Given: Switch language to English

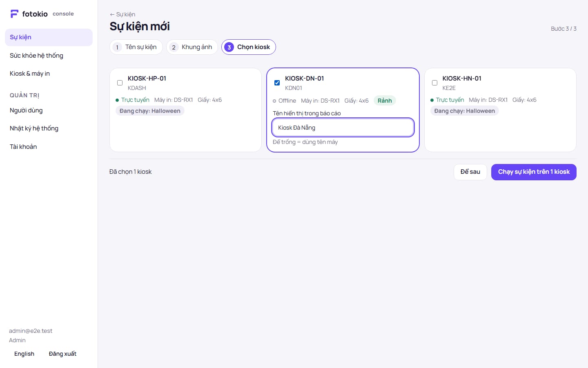Looking at the screenshot, I should tap(24, 354).
